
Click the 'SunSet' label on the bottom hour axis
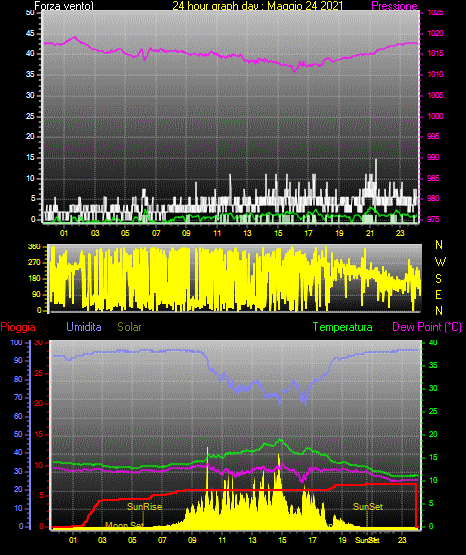tap(367, 540)
